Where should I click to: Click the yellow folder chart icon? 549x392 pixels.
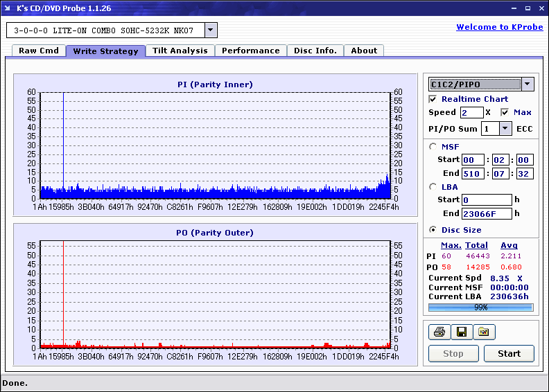tap(484, 332)
